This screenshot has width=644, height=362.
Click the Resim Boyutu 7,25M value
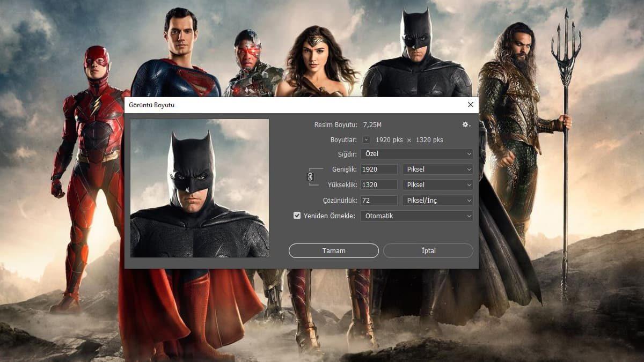coord(371,124)
